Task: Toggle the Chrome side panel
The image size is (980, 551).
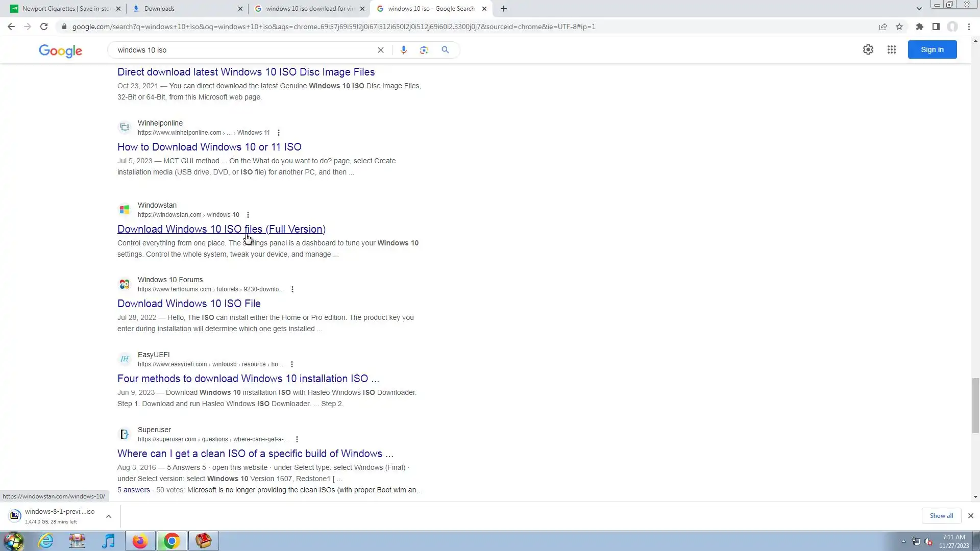Action: point(936,27)
